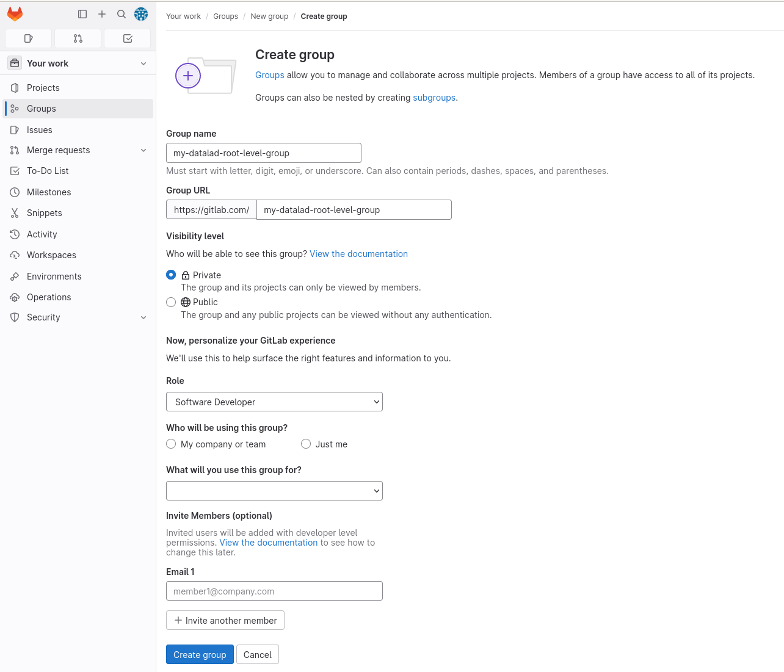The height and width of the screenshot is (672, 784).
Task: Open search with the magnifier icon
Action: (122, 14)
